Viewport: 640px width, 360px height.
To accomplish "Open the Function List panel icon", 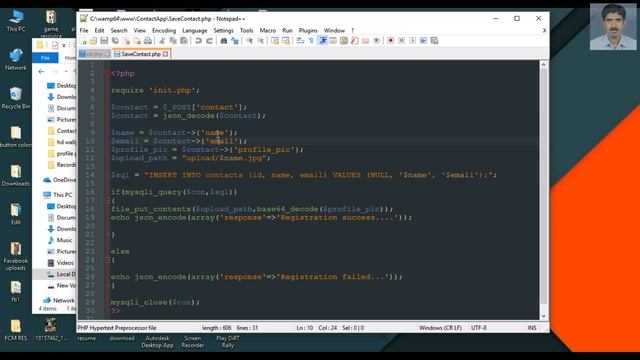I will tap(355, 41).
